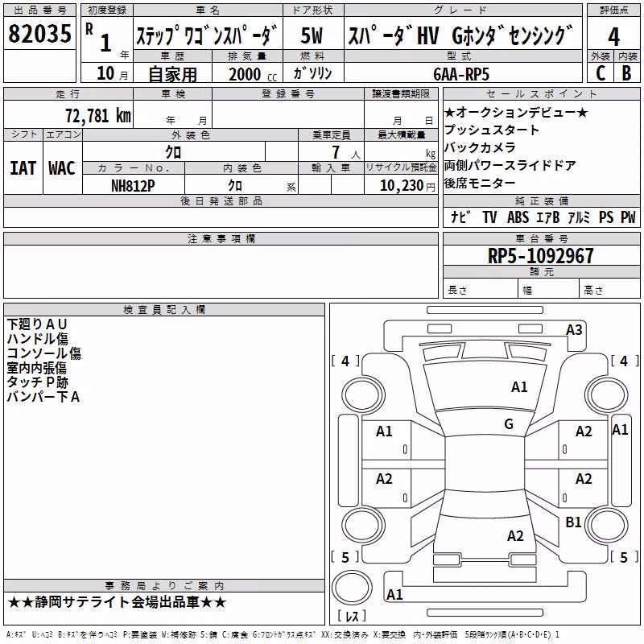644x644 pixels.
Task: Click the PW equipment item
Action: pyautogui.click(x=628, y=217)
